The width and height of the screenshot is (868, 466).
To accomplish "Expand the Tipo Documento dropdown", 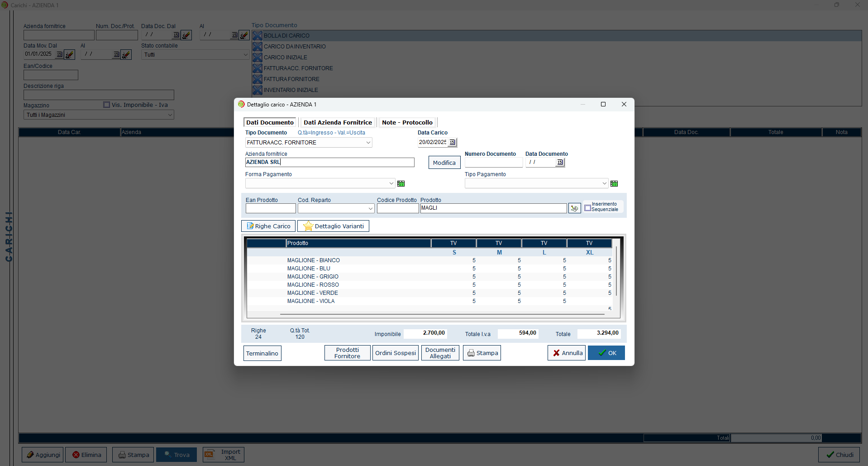I will pos(368,143).
